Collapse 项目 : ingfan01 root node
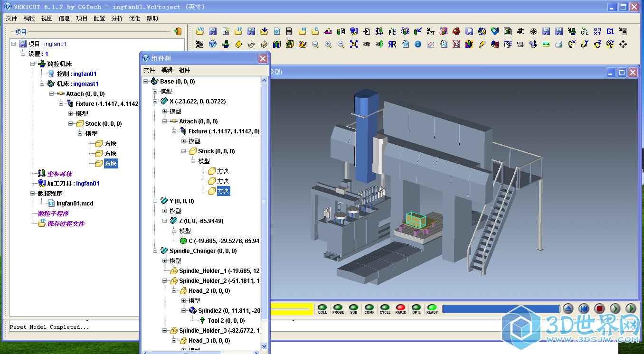The height and width of the screenshot is (354, 644). click(x=14, y=44)
